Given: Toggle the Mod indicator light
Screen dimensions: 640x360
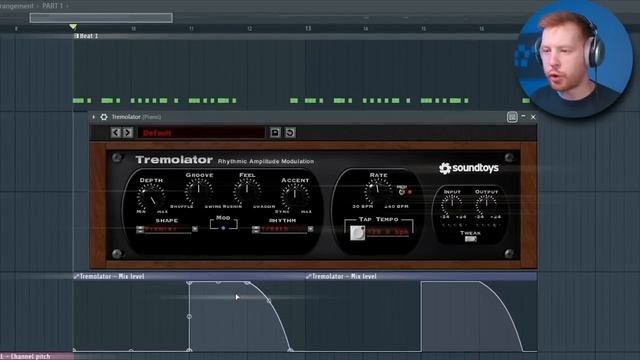Looking at the screenshot, I should (x=223, y=228).
